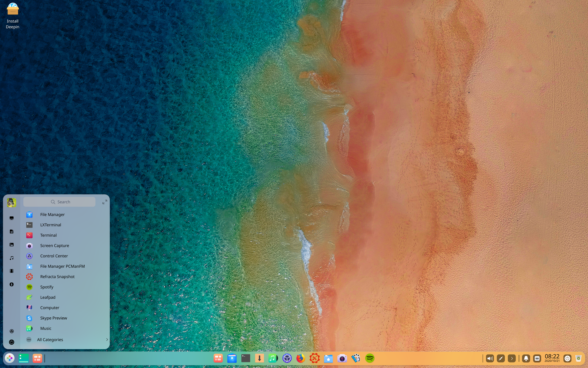This screenshot has height=368, width=588.
Task: Open Music folder via launcher sidebar note icon
Action: click(11, 258)
